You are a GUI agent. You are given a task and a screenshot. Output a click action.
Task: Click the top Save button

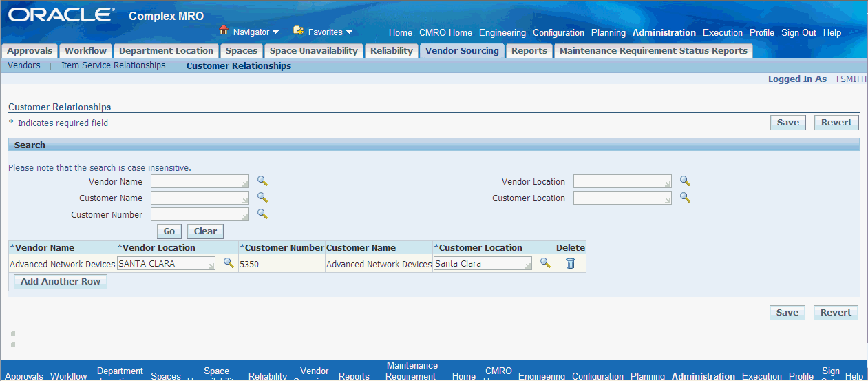[x=788, y=123]
